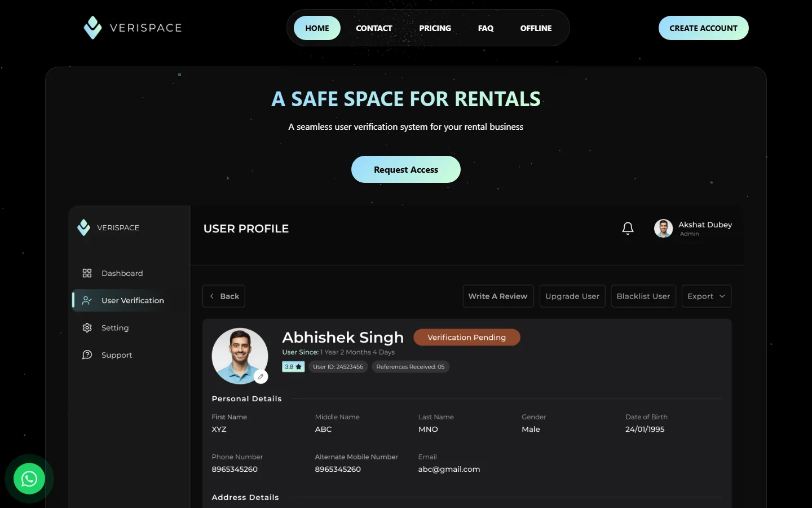
Task: Click the last name value MNO
Action: tap(428, 429)
